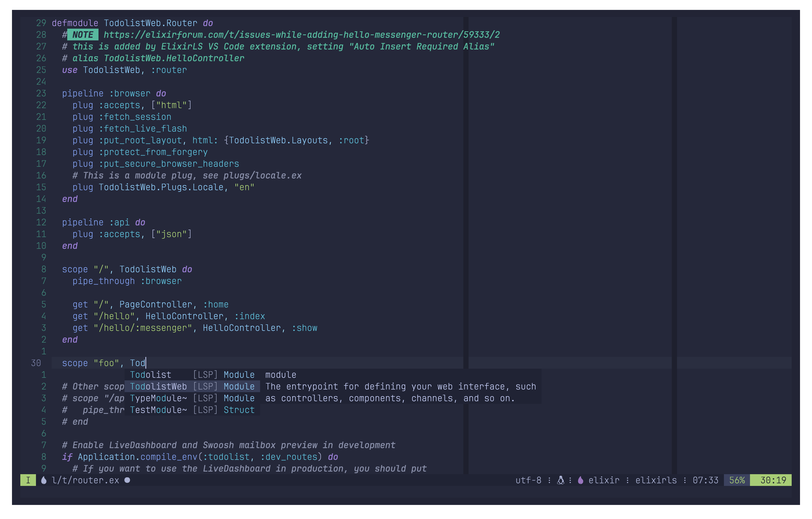Click the green insert-mode indicator "I"
This screenshot has width=812, height=519.
(28, 480)
